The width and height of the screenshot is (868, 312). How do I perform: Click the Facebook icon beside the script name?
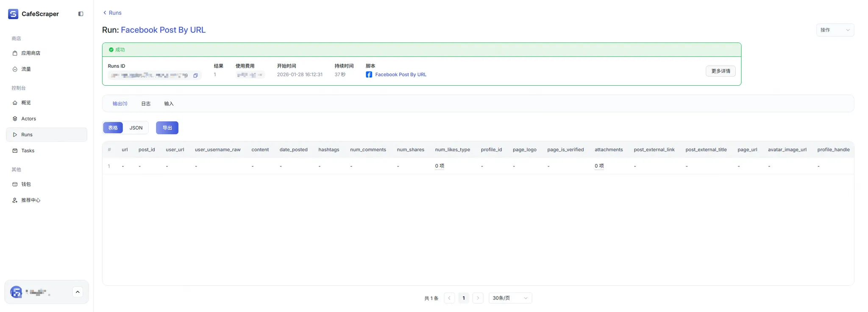coord(369,75)
